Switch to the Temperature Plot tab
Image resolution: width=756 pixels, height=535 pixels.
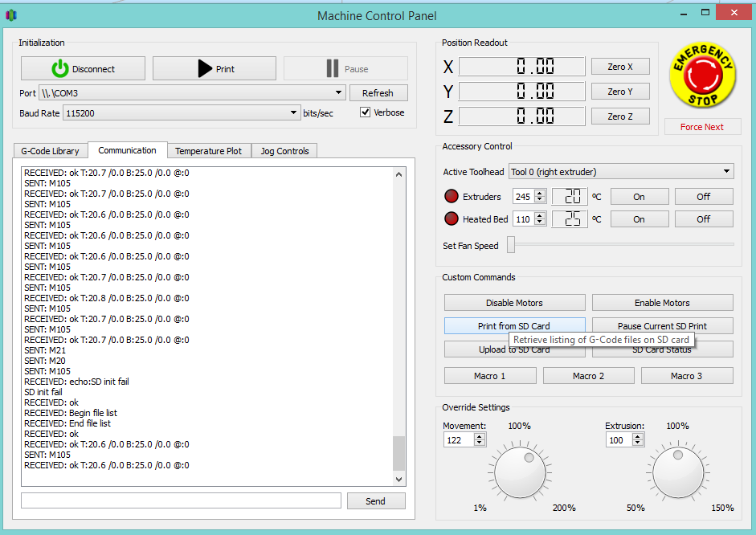point(208,151)
